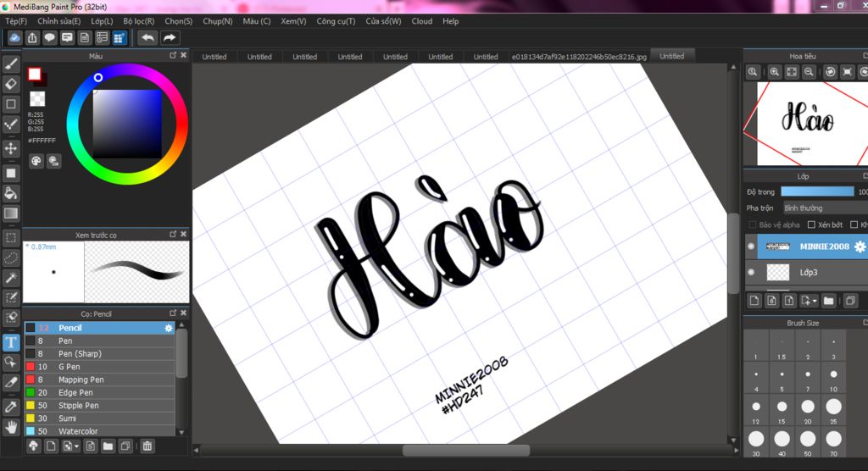Viewport: 868px width, 471px height.
Task: Click the horizontal canvas scrollbar
Action: (465, 451)
